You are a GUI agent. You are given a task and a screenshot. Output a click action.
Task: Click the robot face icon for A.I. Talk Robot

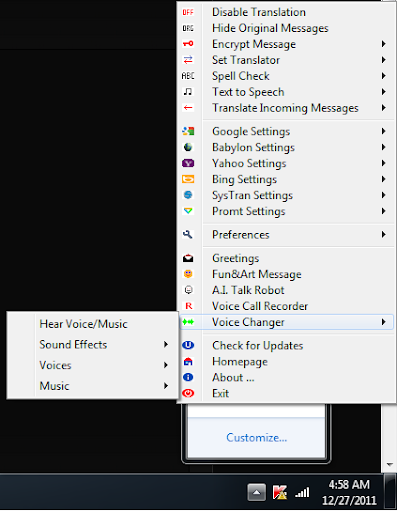(188, 290)
